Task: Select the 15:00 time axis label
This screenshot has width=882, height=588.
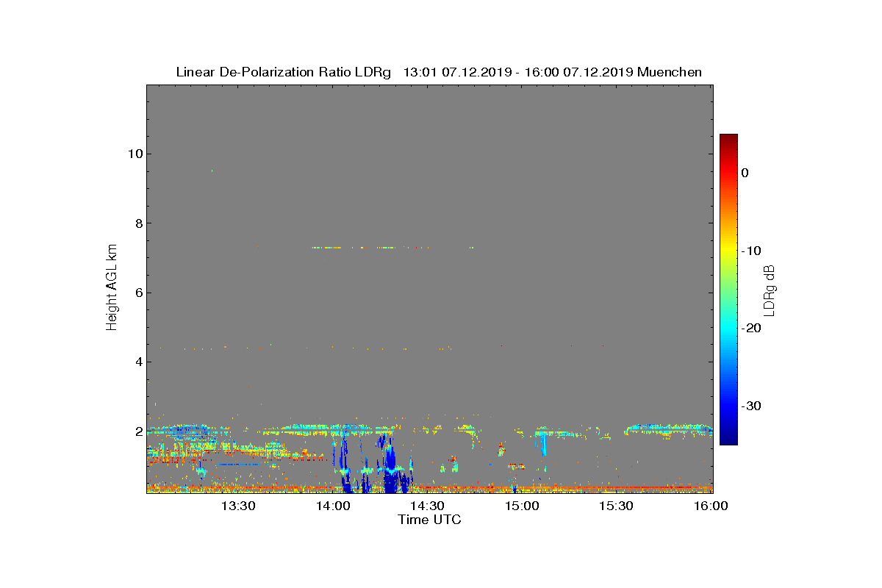Action: [522, 506]
